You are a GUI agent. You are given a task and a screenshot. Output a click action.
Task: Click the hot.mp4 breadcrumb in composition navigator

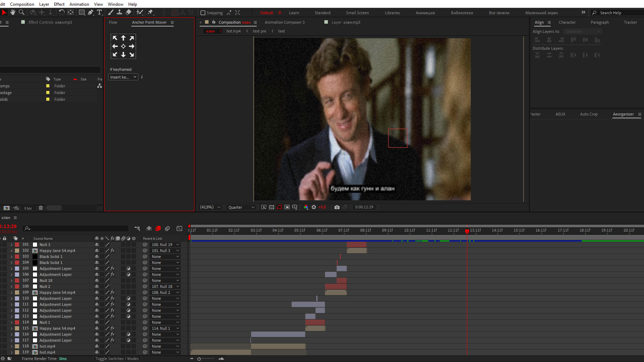[x=233, y=31]
